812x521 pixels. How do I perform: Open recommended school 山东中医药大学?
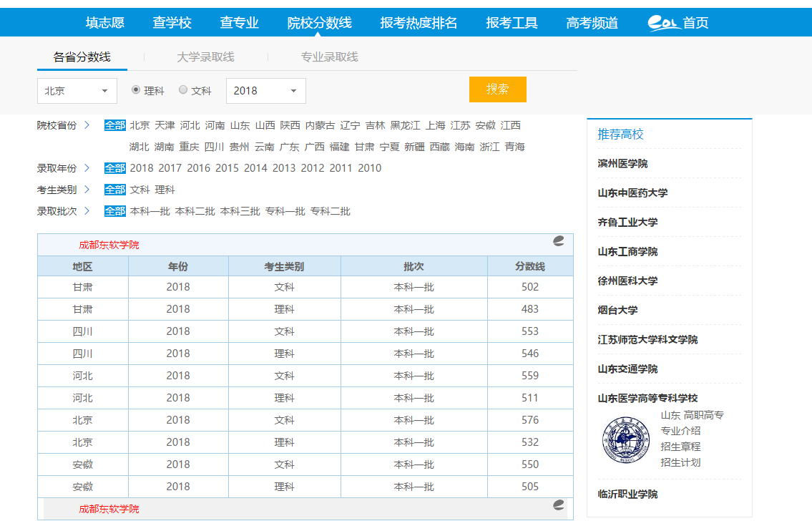coord(632,193)
